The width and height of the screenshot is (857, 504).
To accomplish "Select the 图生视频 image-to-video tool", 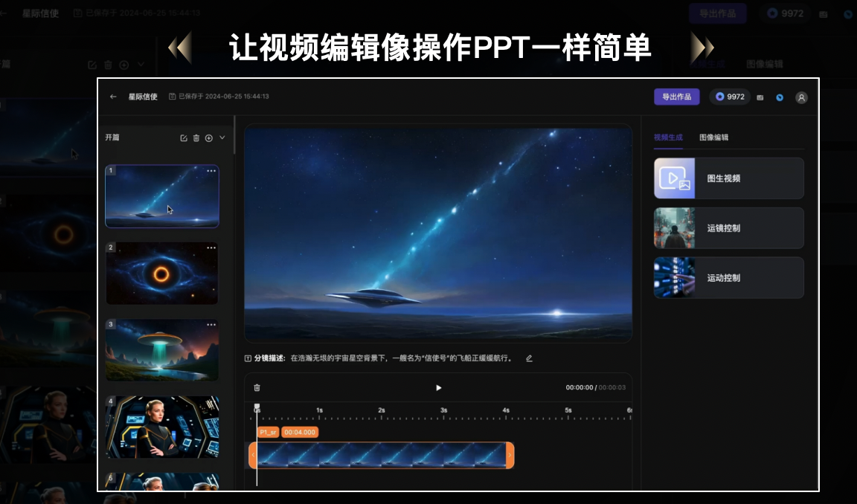I will click(728, 178).
